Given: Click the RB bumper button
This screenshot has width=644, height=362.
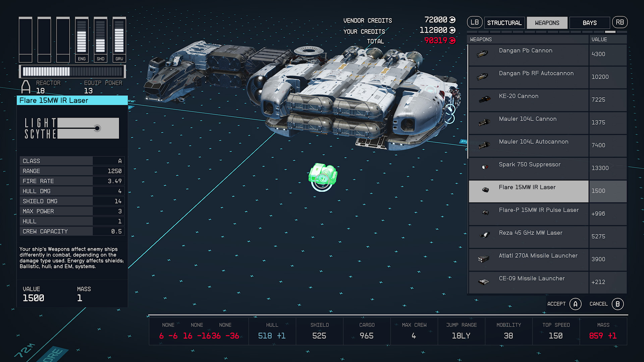Looking at the screenshot, I should coord(620,22).
